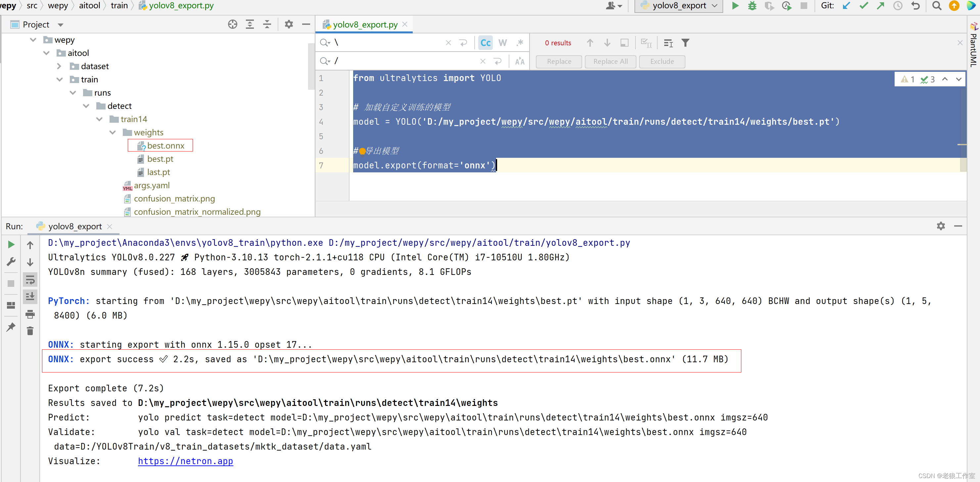980x482 pixels.
Task: Click filter search results funnel icon
Action: (x=685, y=43)
